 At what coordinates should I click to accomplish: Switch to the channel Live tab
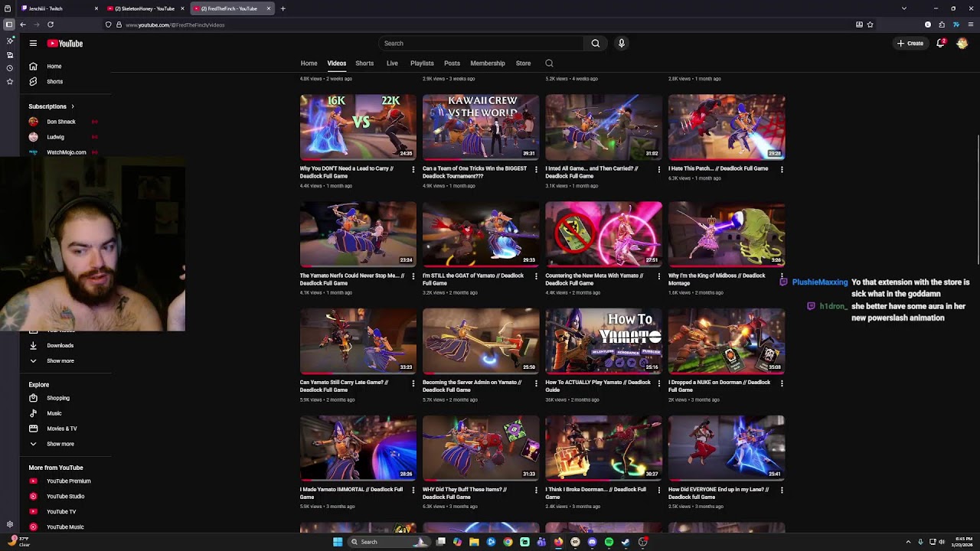[x=392, y=64]
